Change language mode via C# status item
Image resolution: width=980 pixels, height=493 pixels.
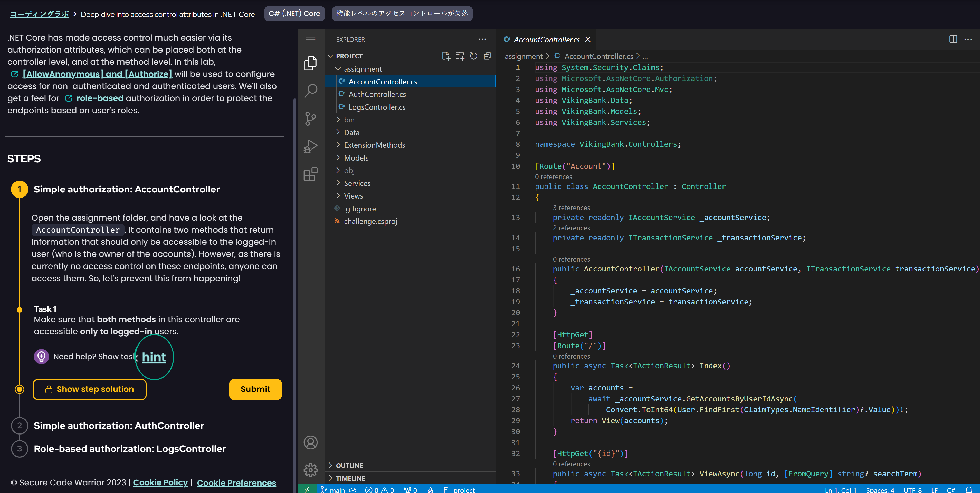[951, 490]
